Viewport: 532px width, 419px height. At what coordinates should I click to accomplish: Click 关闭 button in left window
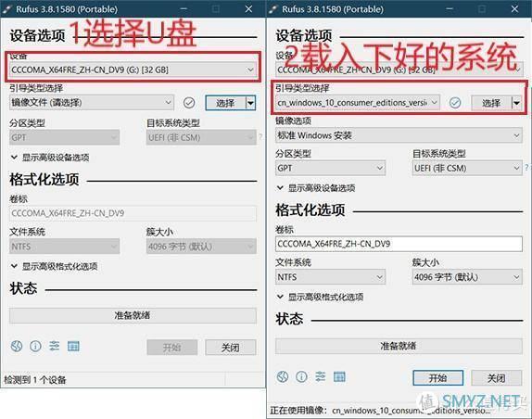231,347
